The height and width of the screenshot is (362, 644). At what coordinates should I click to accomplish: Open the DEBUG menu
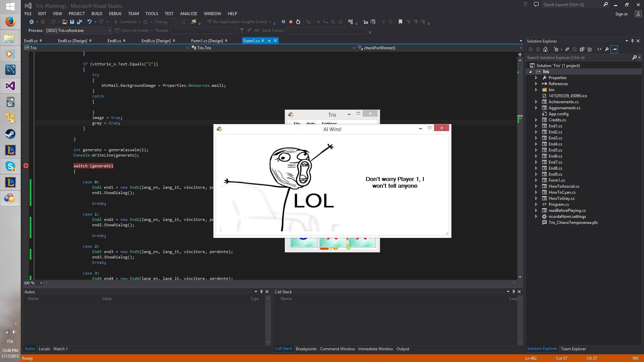115,14
